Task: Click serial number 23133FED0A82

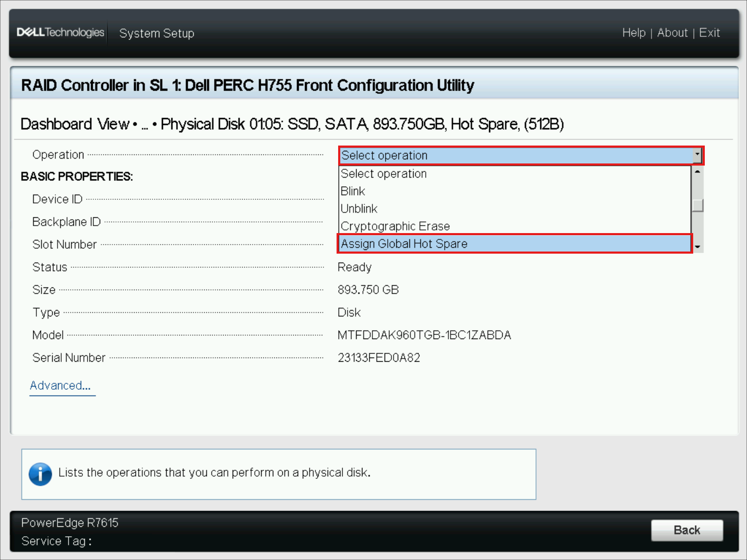Action: point(379,358)
